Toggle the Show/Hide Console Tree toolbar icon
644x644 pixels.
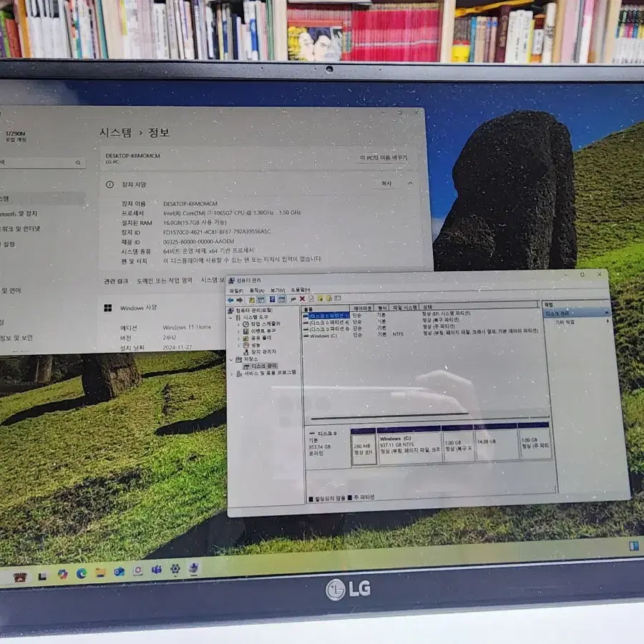pos(260,300)
